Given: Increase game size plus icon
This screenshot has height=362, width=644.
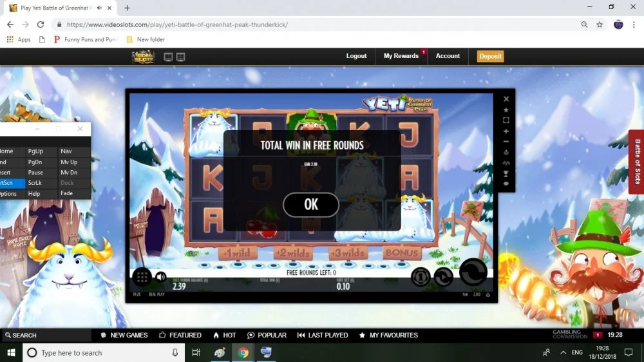Looking at the screenshot, I should (506, 131).
